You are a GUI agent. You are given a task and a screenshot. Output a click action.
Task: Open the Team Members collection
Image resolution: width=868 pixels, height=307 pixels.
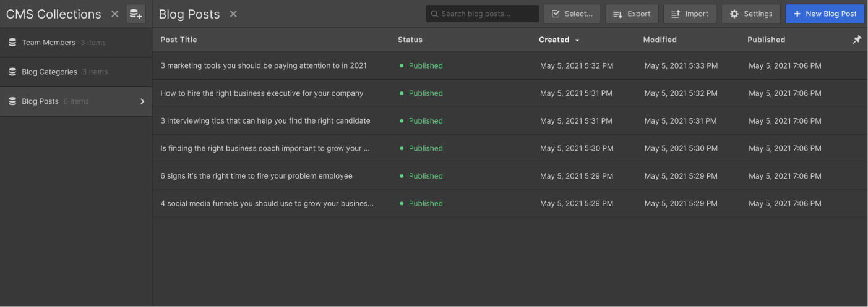[48, 43]
